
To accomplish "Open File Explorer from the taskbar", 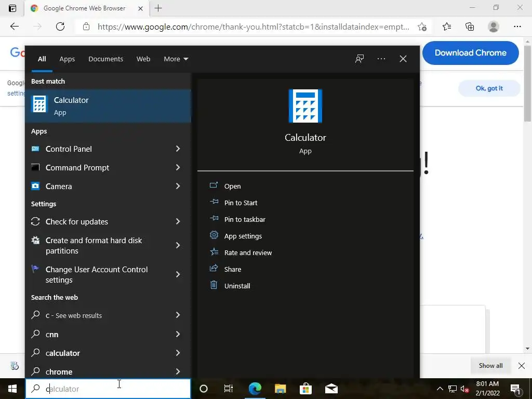I will (x=280, y=389).
